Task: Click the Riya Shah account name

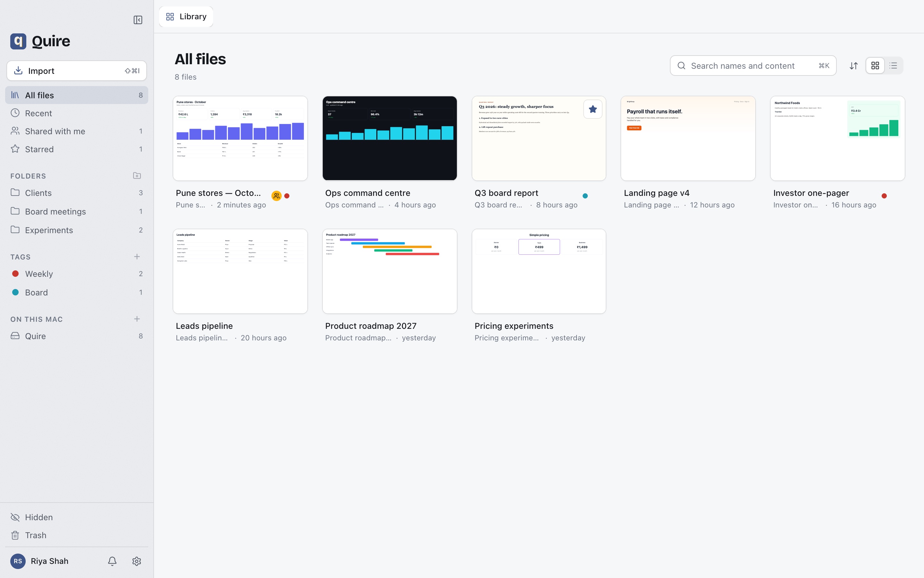Action: (x=50, y=561)
